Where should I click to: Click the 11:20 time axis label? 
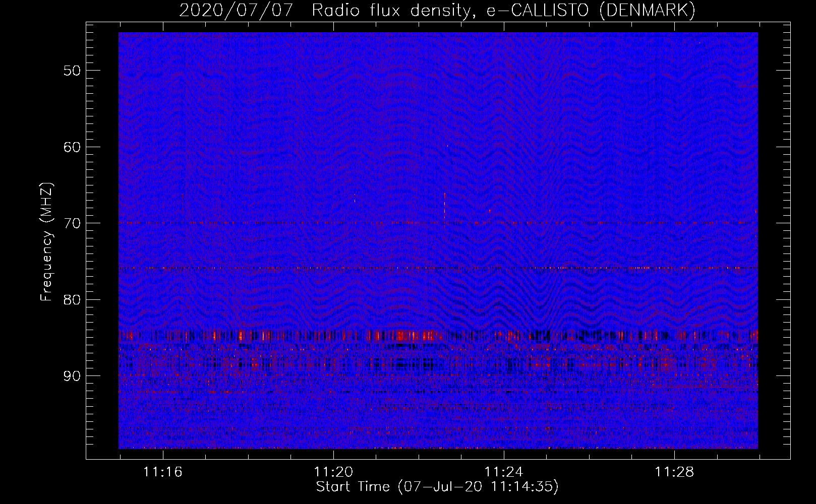click(x=333, y=472)
